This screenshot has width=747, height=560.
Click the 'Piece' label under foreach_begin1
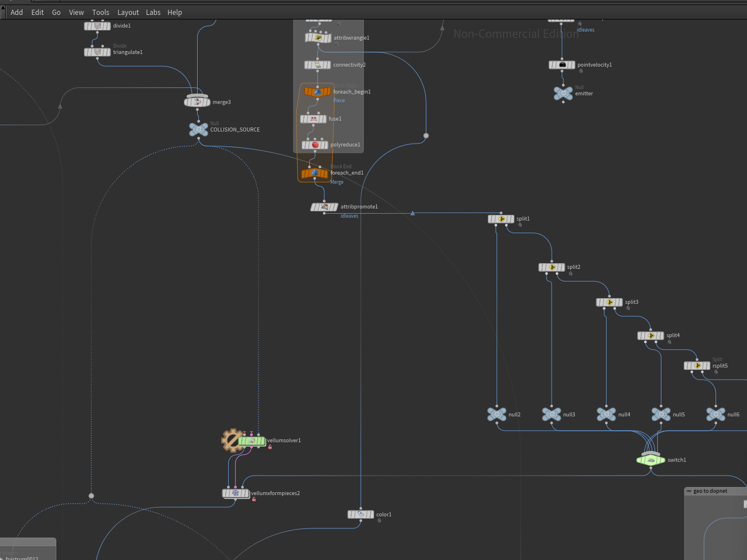339,101
